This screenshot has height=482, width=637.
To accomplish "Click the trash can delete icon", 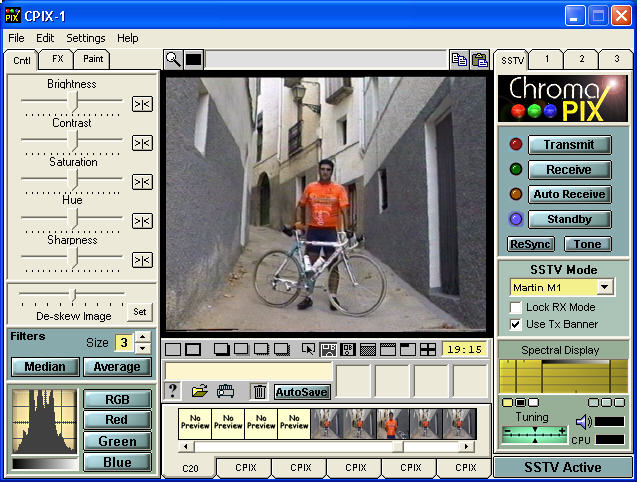I will tap(259, 392).
